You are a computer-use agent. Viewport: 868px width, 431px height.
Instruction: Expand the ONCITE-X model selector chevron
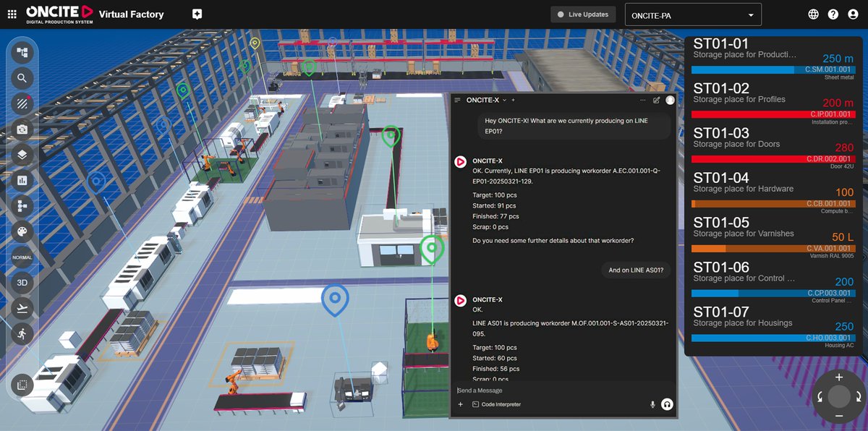504,100
